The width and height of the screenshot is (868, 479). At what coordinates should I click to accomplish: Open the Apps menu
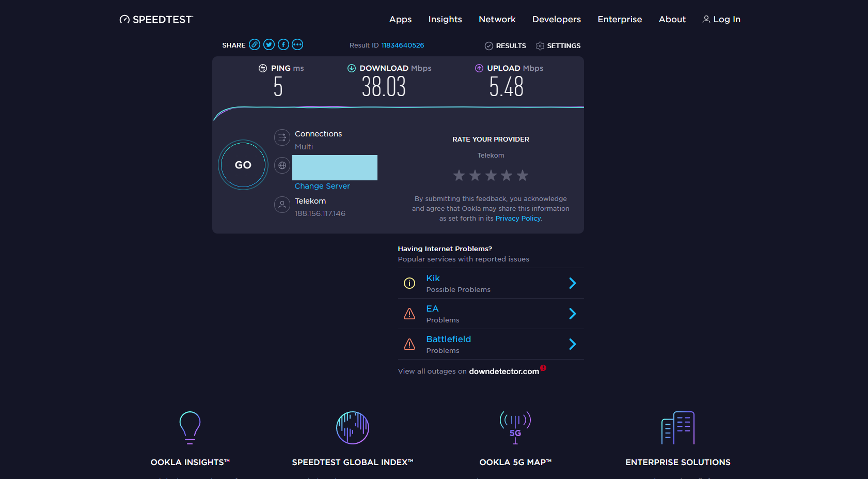tap(401, 19)
